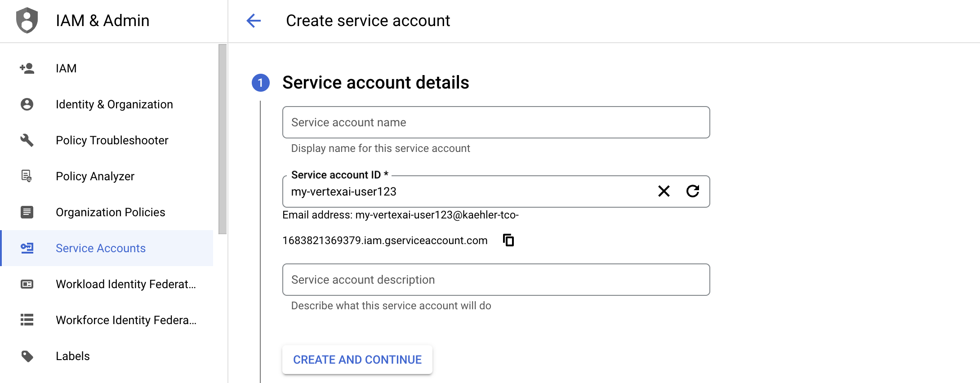Click the Workload Identity Federation card icon

(x=27, y=284)
